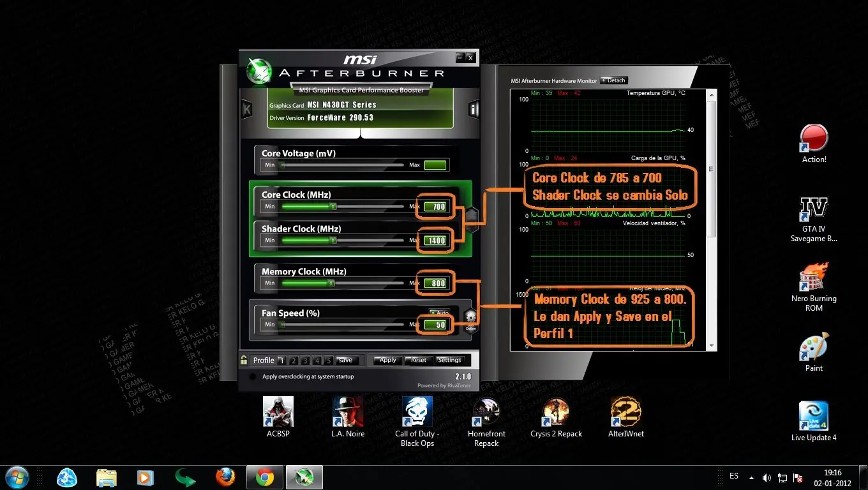The height and width of the screenshot is (490, 868).
Task: Click the Memory Clock slider handle
Action: pyautogui.click(x=331, y=283)
